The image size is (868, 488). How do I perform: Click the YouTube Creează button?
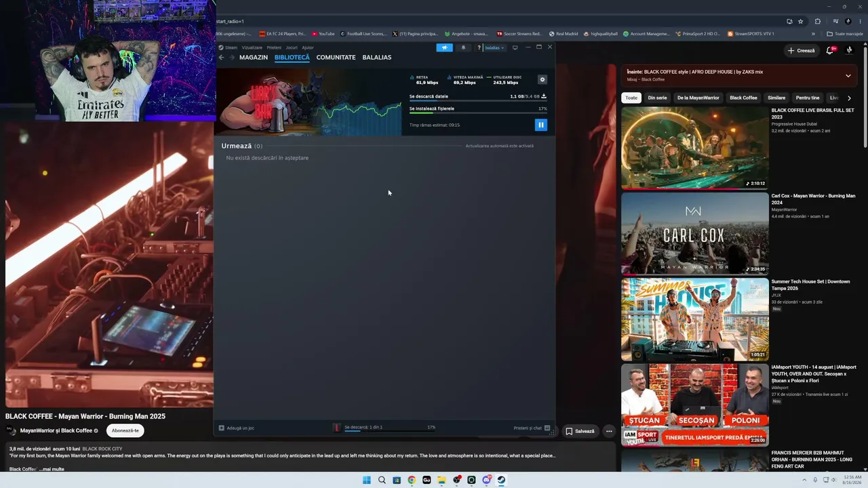tap(801, 51)
